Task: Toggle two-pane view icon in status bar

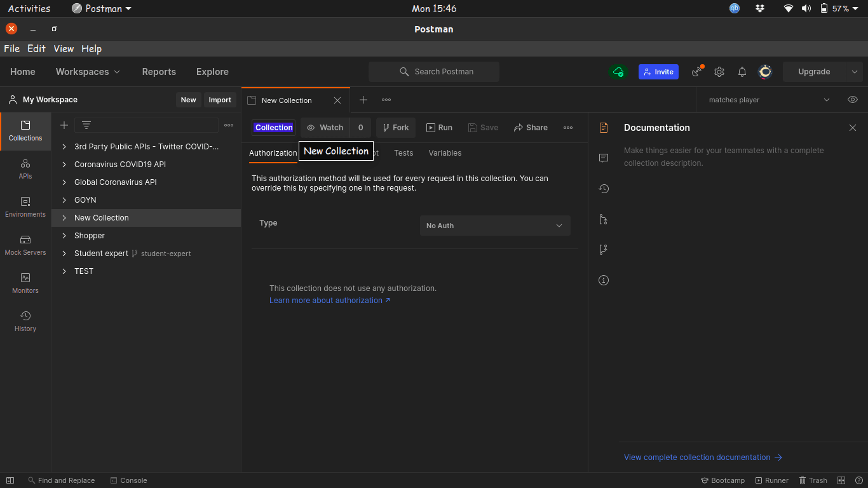Action: click(x=841, y=480)
